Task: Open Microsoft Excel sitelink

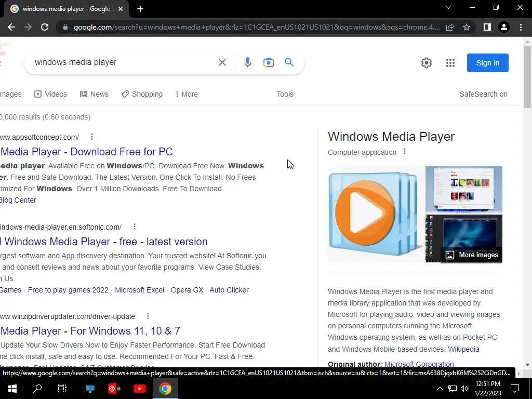Action: (x=139, y=290)
